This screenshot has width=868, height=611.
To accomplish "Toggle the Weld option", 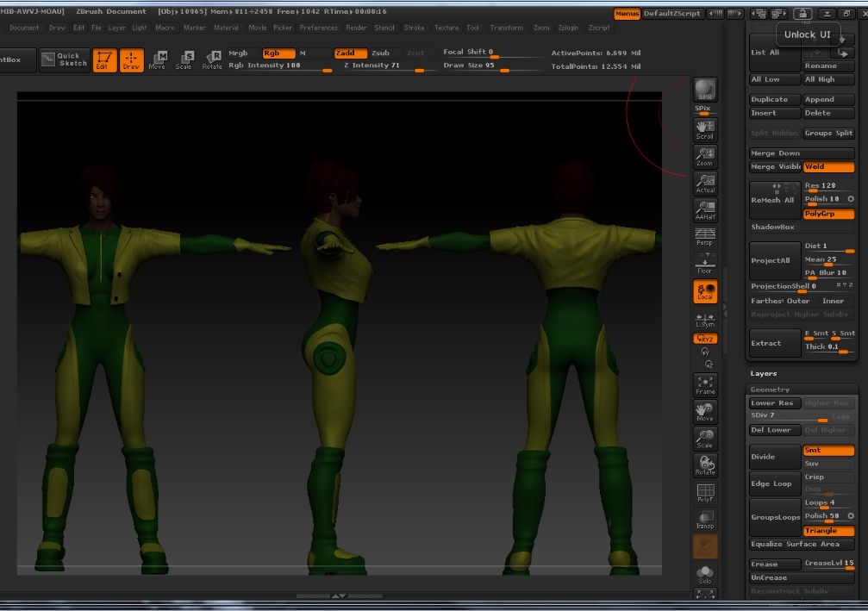I will [828, 166].
